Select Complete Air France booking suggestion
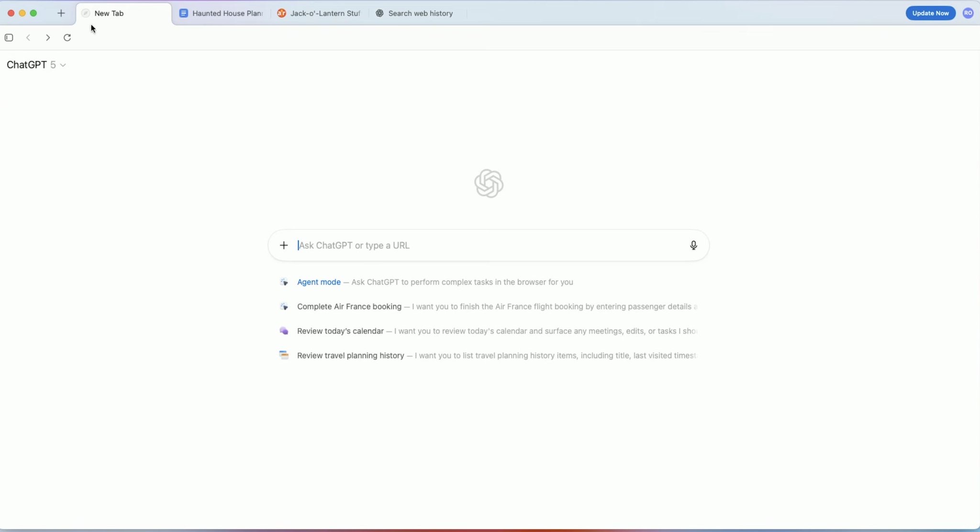 click(x=349, y=307)
